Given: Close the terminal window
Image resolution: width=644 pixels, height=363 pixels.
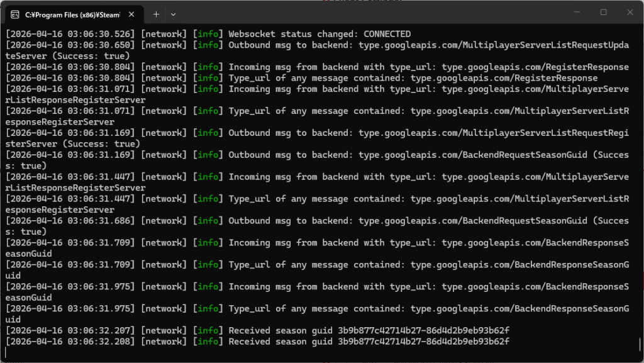Looking at the screenshot, I should [x=630, y=13].
